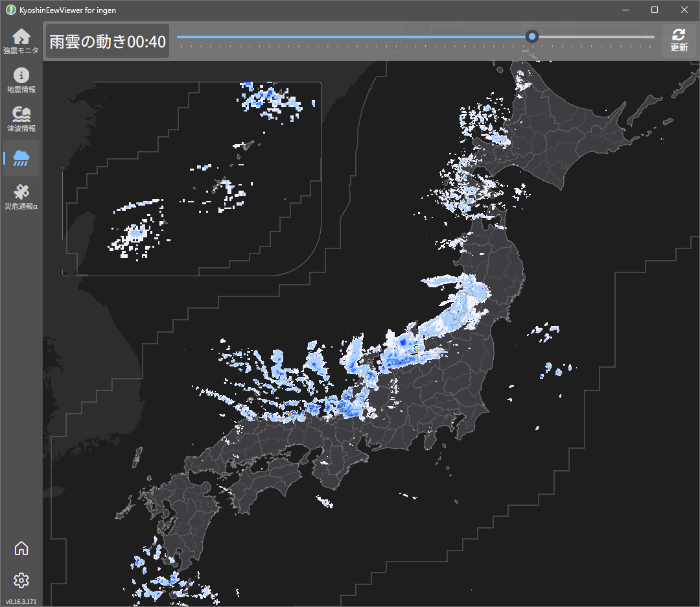Open the 強震モニタ strong-motion monitor page
This screenshot has height=607, width=700.
click(x=21, y=41)
